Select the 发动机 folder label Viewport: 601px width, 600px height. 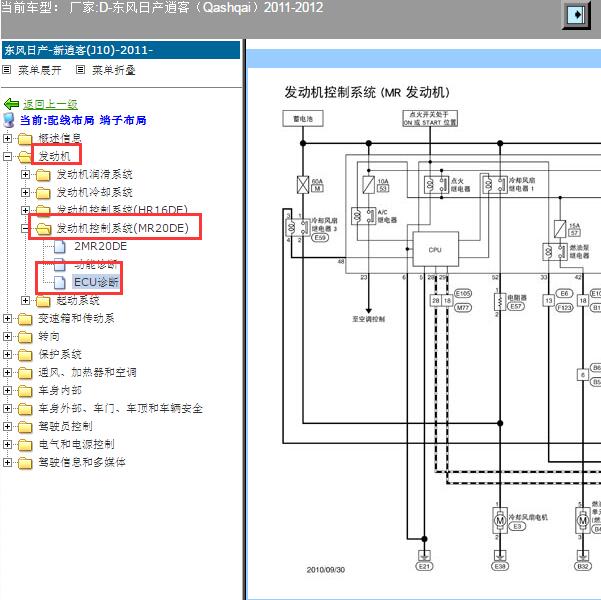(54, 156)
